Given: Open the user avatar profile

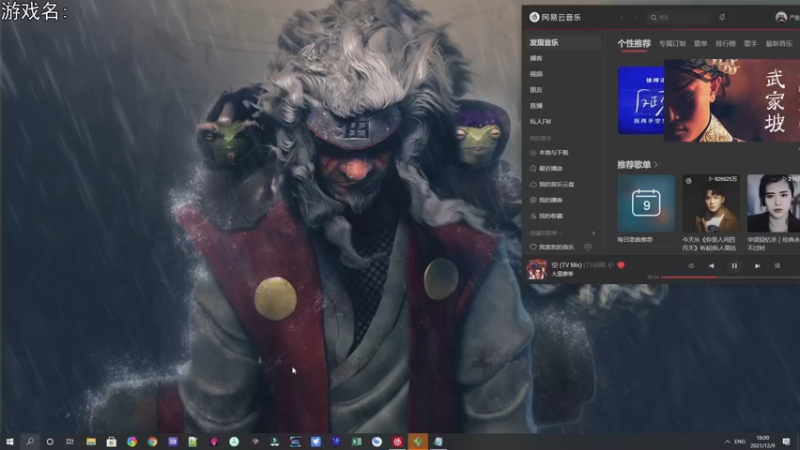Looking at the screenshot, I should tap(781, 17).
